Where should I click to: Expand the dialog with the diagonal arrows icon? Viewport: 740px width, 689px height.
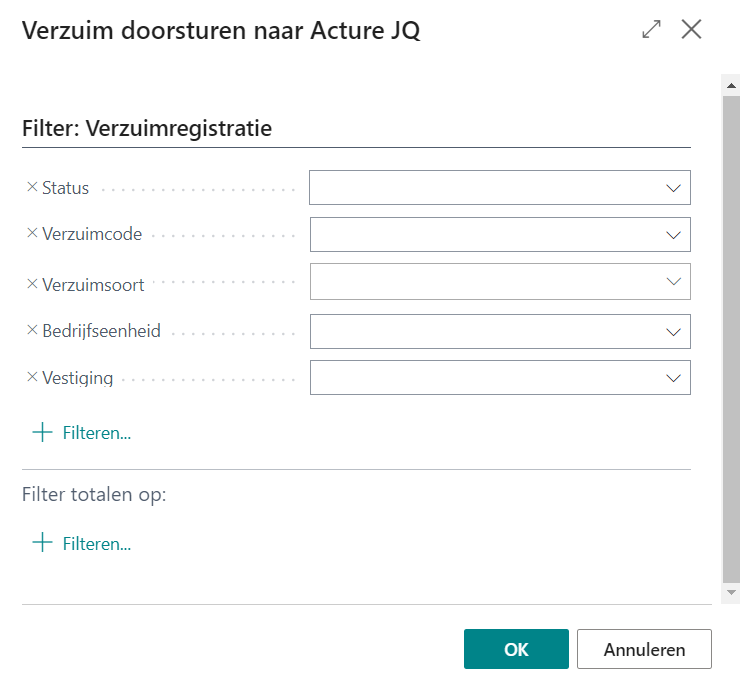[652, 30]
